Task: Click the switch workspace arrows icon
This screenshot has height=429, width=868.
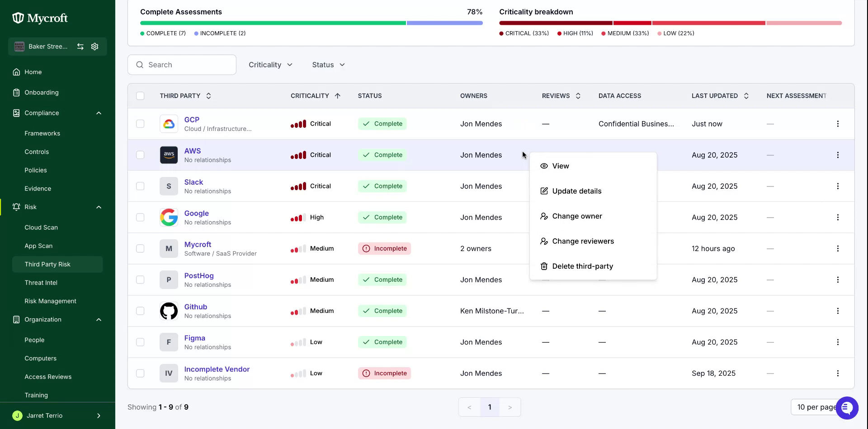Action: coord(80,47)
